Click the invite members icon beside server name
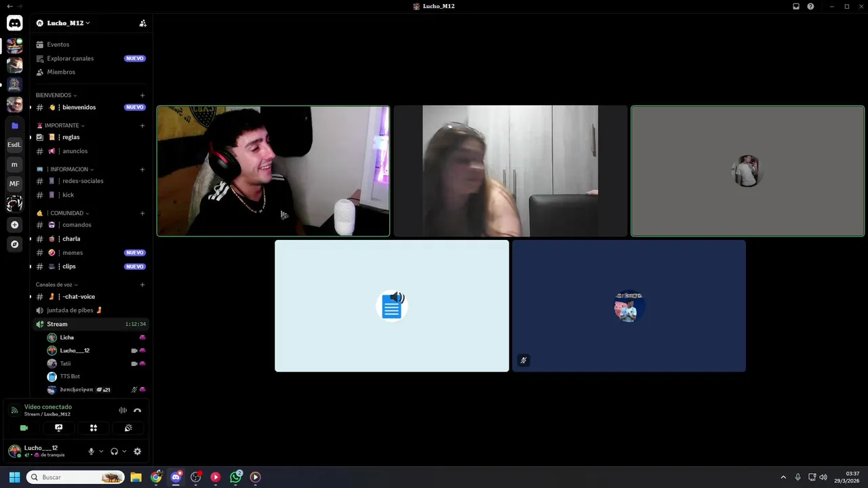868x488 pixels. 142,23
